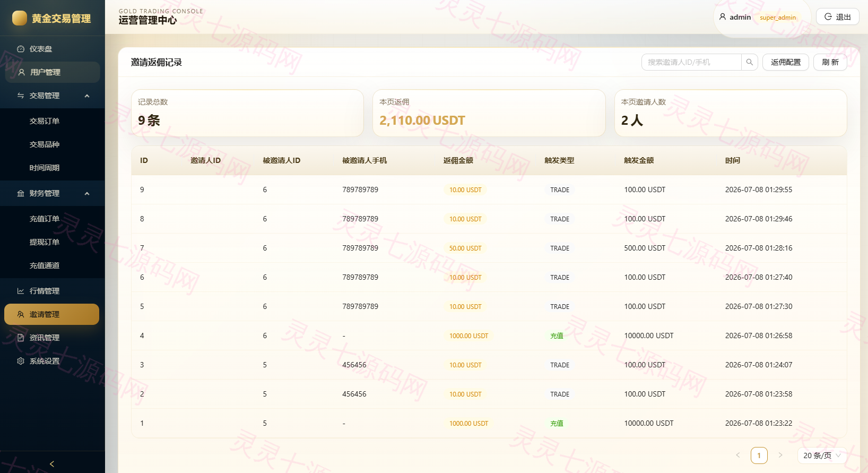The width and height of the screenshot is (868, 473).
Task: Click 1000.00 USDT rebate tag in row 1
Action: pyautogui.click(x=468, y=424)
